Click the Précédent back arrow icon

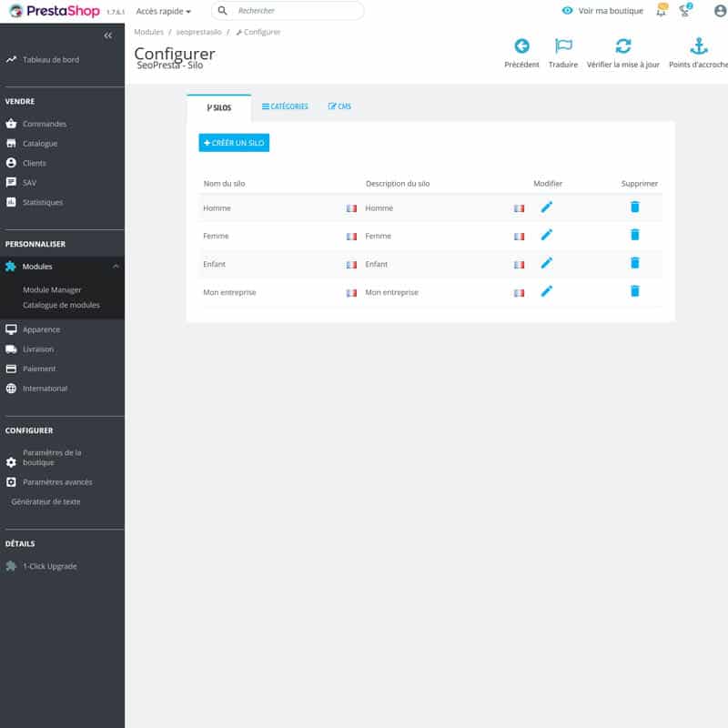point(521,46)
